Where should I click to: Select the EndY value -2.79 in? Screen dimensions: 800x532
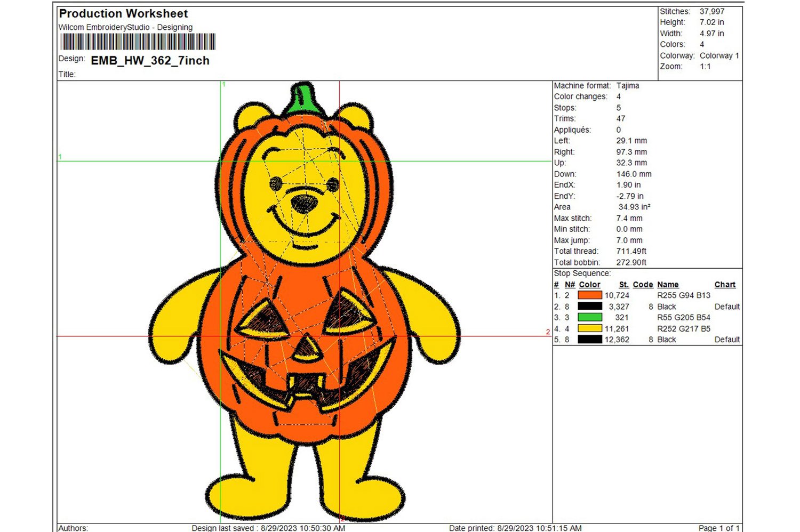[630, 196]
